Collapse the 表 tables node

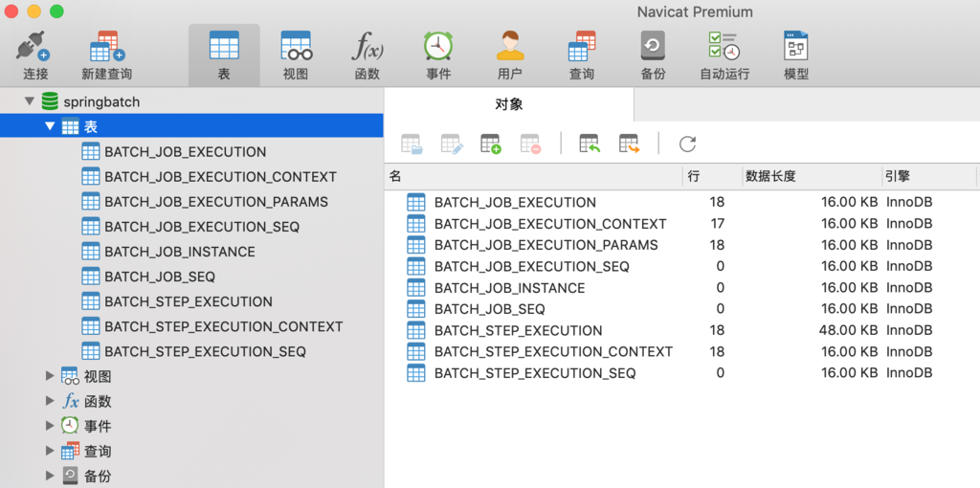pos(50,126)
